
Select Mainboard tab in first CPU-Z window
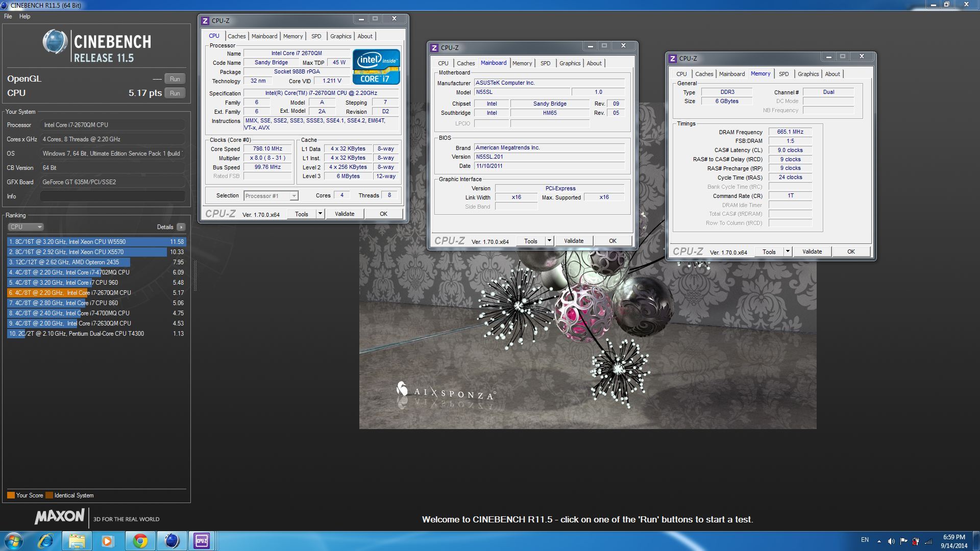point(264,36)
